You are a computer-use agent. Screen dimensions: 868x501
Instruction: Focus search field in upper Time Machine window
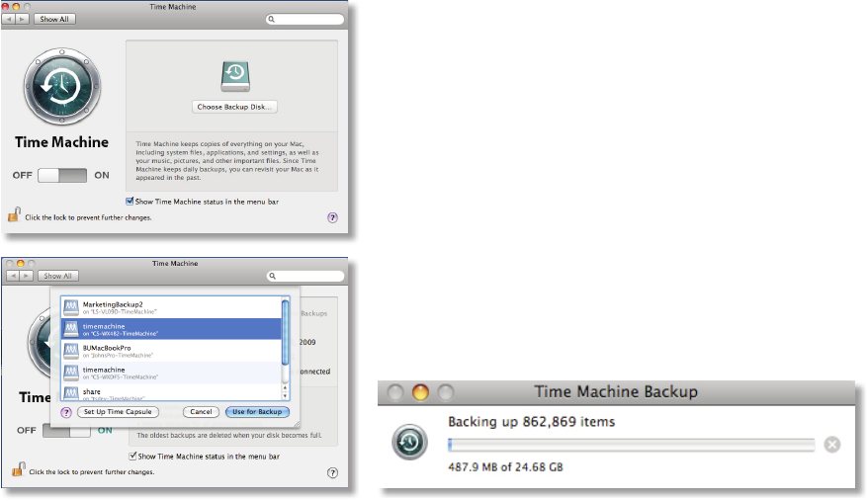[x=305, y=19]
